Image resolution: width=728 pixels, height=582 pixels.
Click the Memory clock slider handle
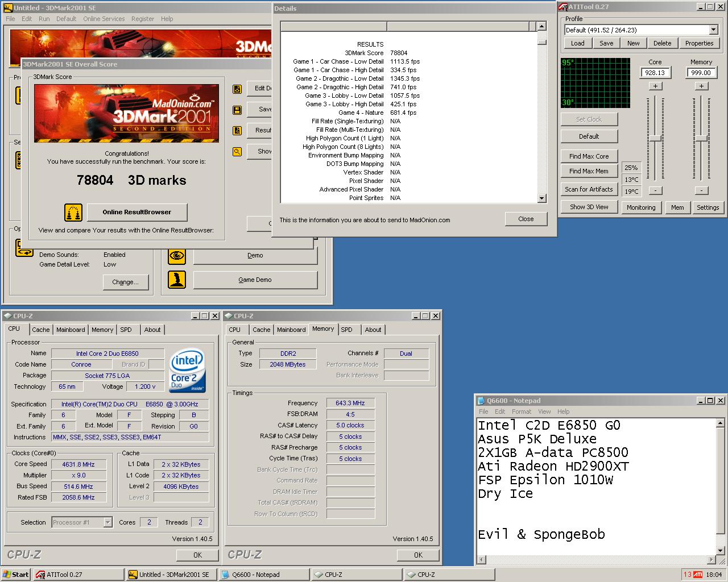tap(701, 138)
